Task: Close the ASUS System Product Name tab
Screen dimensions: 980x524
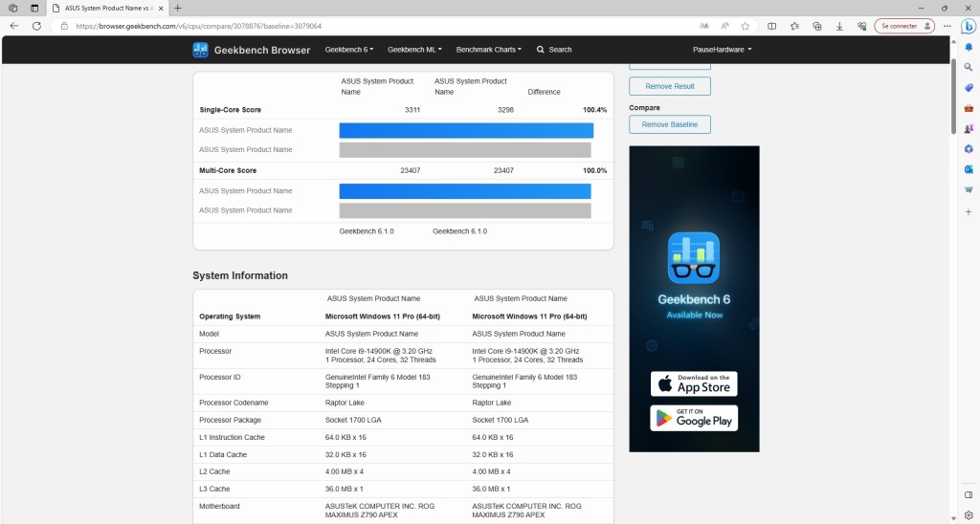Action: [160, 8]
